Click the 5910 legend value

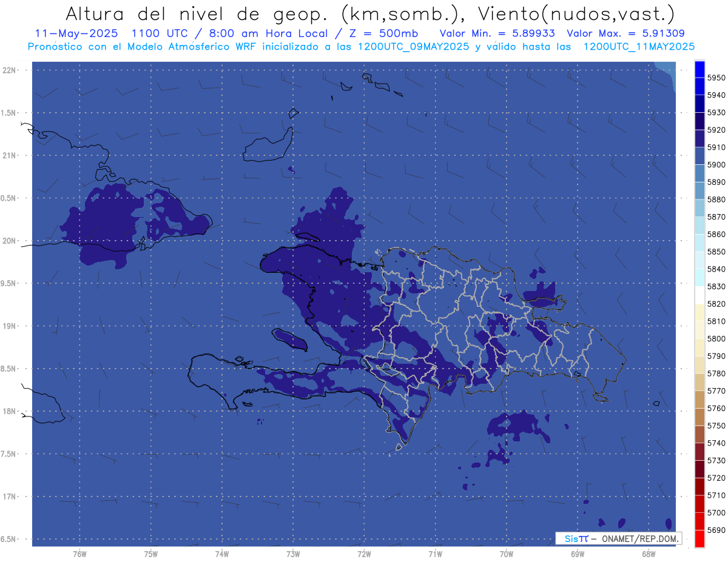click(716, 147)
